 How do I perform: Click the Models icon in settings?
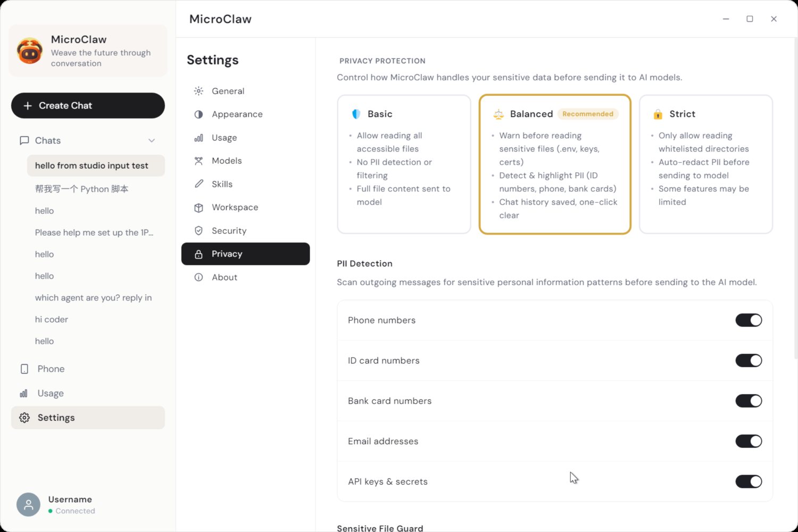(x=198, y=161)
